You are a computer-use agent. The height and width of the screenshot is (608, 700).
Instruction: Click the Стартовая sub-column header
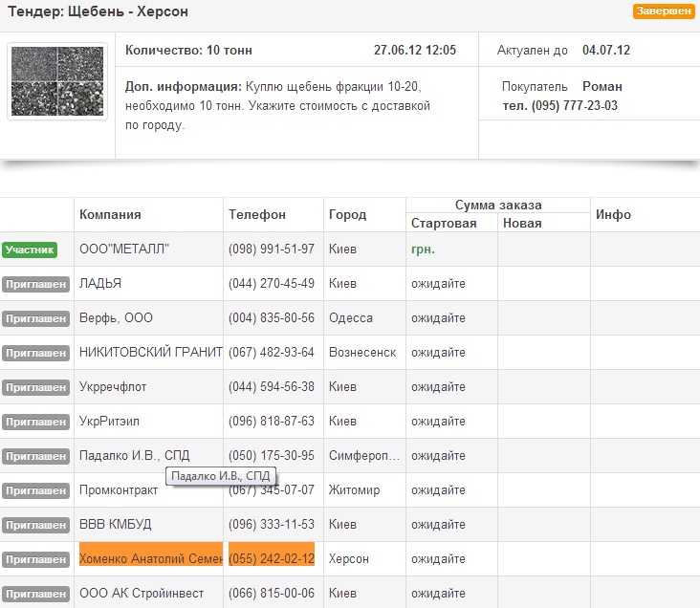click(444, 224)
